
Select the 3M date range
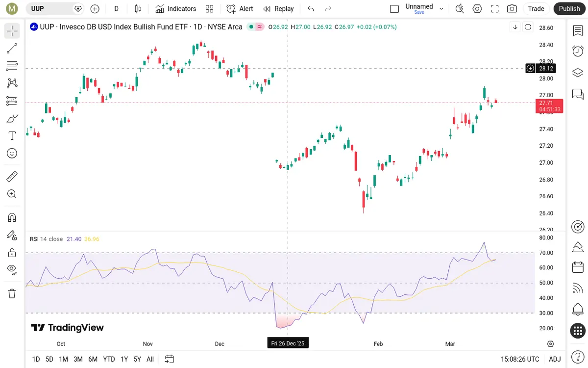(78, 359)
